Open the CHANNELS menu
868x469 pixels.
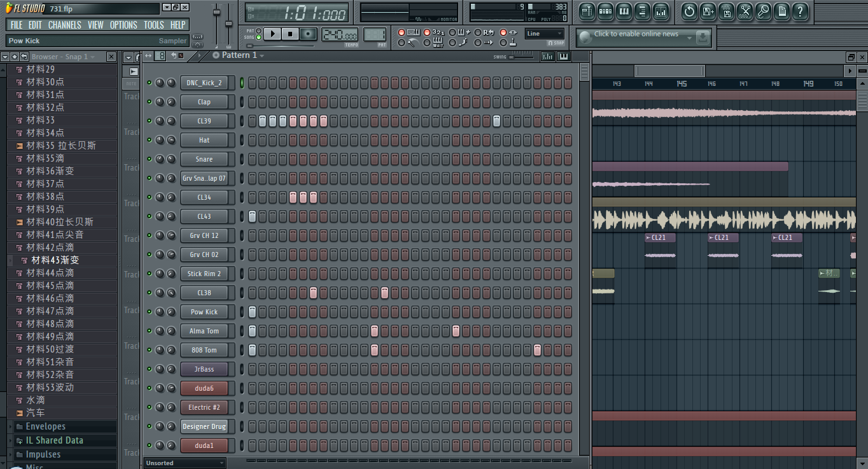point(64,25)
